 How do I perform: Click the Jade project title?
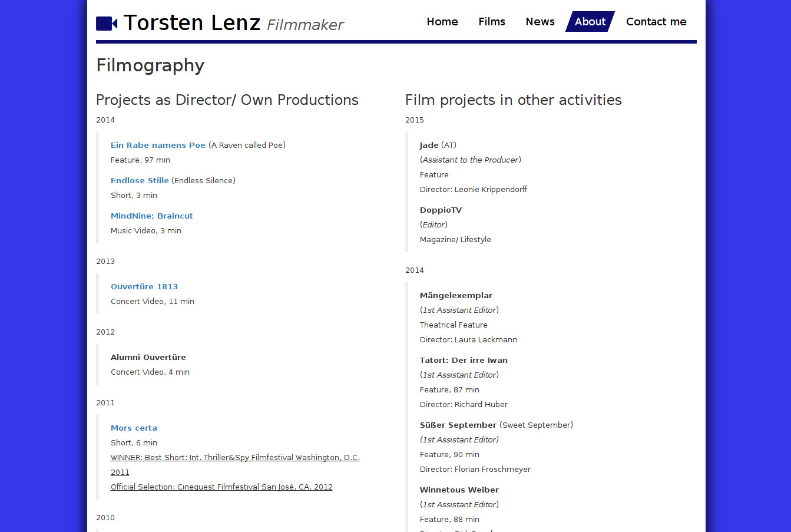(429, 146)
